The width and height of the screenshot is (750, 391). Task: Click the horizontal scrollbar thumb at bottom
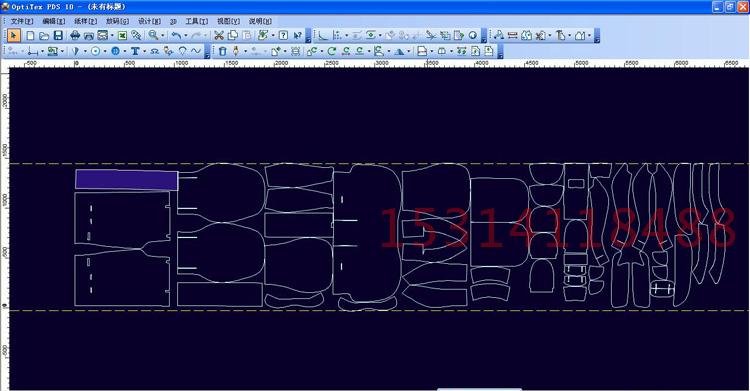coord(479,390)
